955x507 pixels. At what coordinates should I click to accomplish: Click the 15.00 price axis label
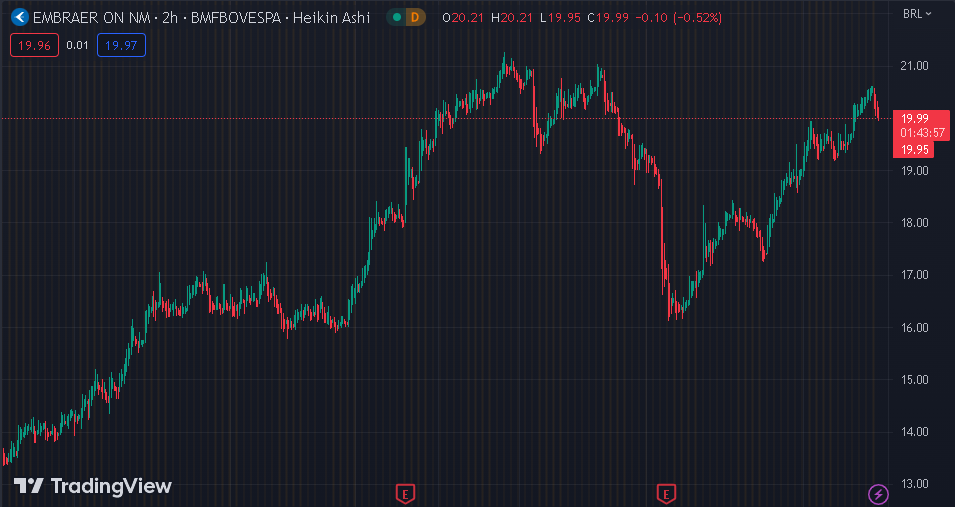point(914,380)
